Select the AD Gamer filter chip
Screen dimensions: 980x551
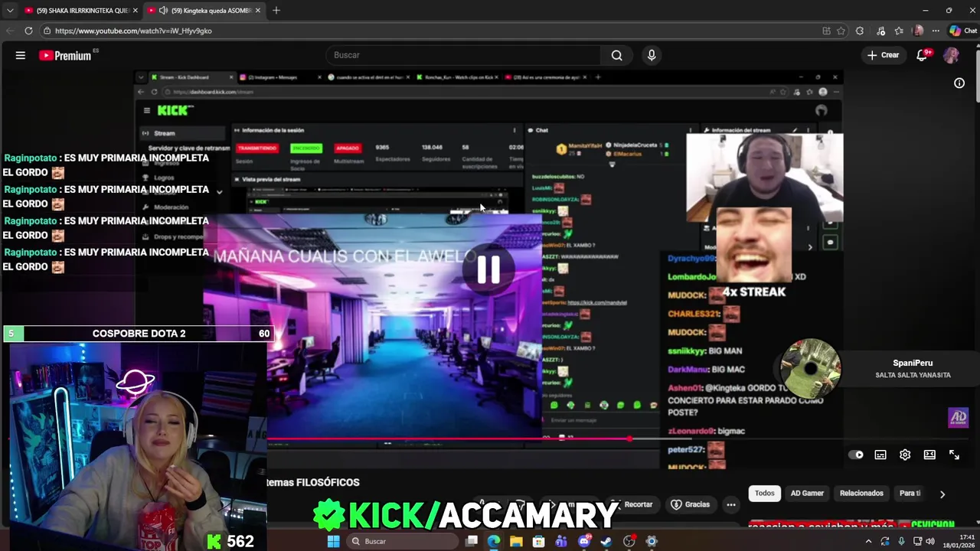pyautogui.click(x=807, y=493)
